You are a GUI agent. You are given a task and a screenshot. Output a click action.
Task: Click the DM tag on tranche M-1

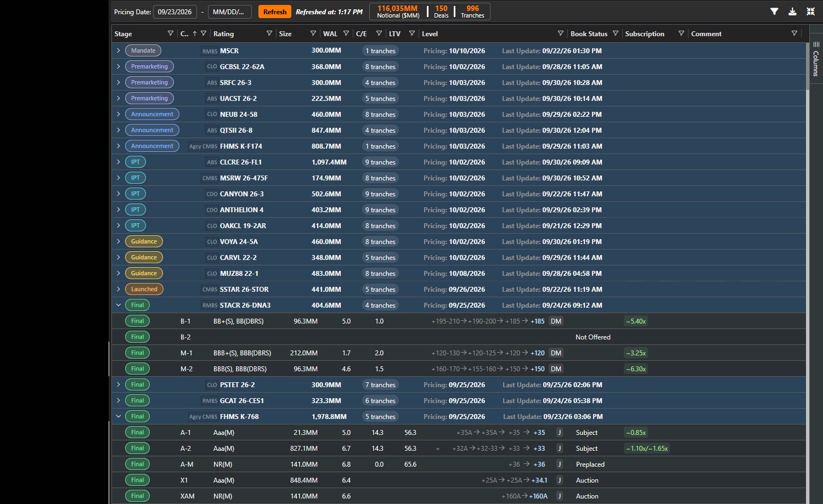556,353
